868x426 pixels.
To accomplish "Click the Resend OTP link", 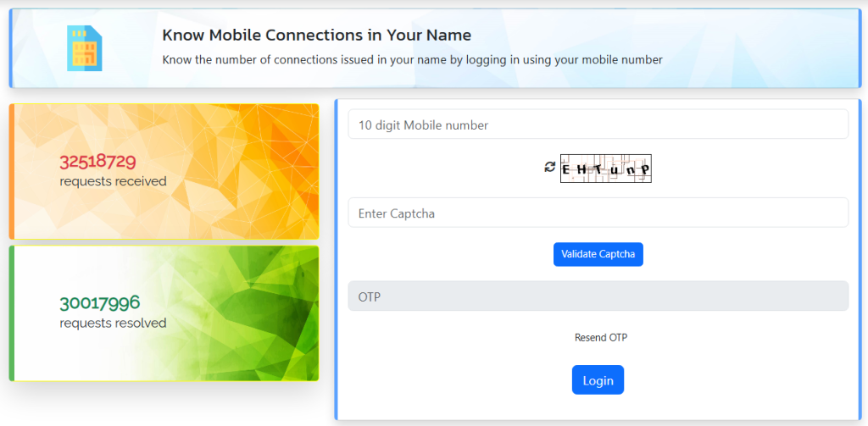I will [600, 337].
